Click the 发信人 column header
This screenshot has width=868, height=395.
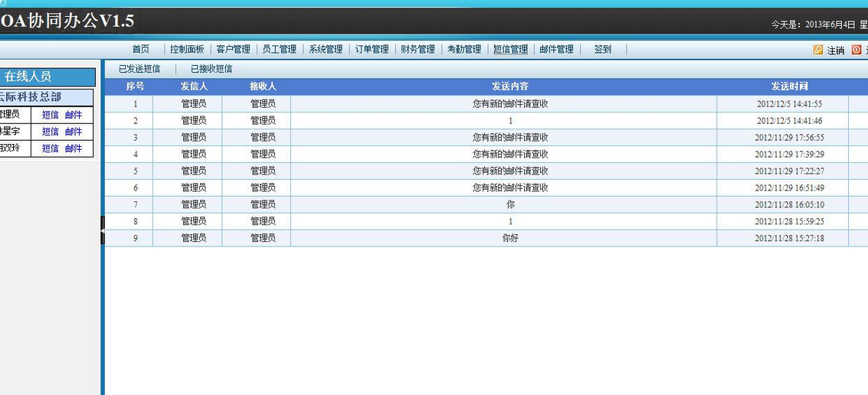coord(194,87)
